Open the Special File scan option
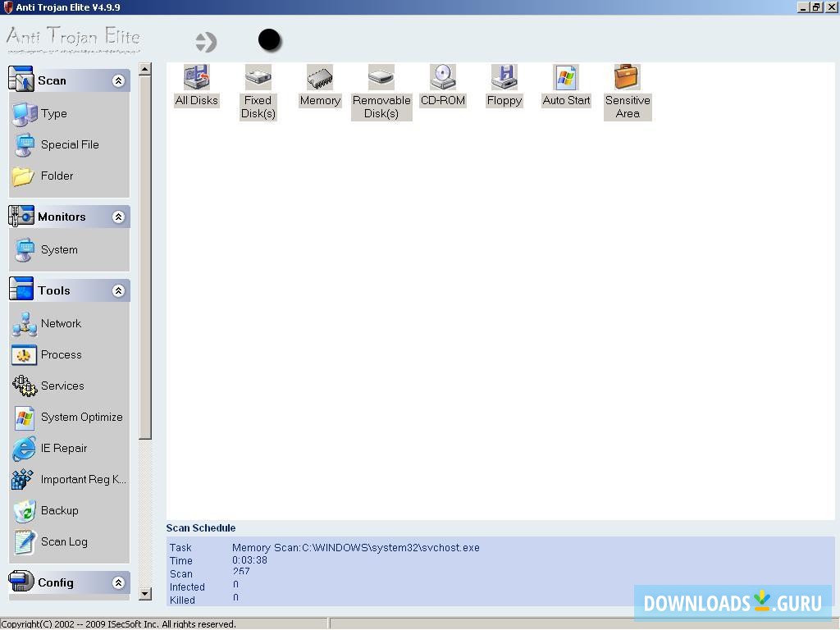The image size is (840, 630). [x=56, y=144]
